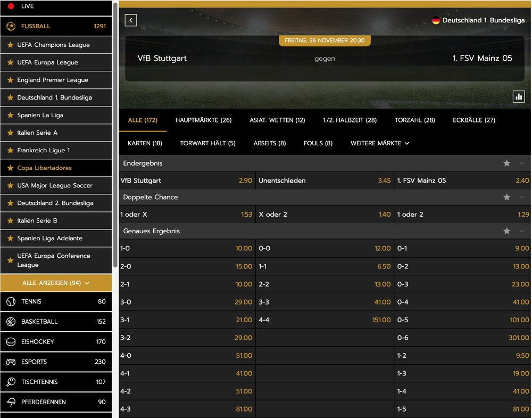This screenshot has width=532, height=418.
Task: Open the Fussball sport category
Action: click(x=56, y=26)
